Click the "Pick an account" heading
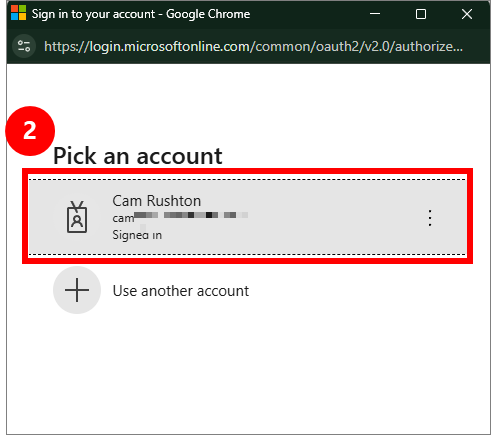Screen dimensions: 491x435 click(x=138, y=156)
